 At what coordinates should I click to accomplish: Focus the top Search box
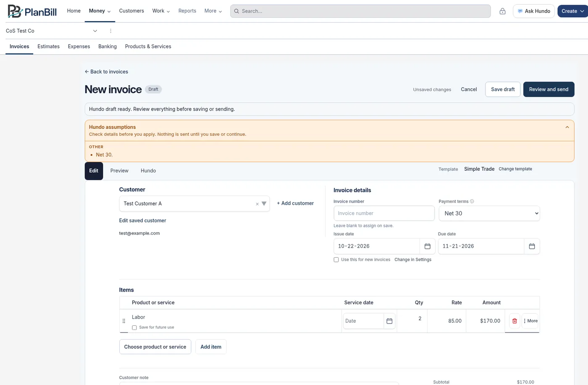(x=360, y=11)
